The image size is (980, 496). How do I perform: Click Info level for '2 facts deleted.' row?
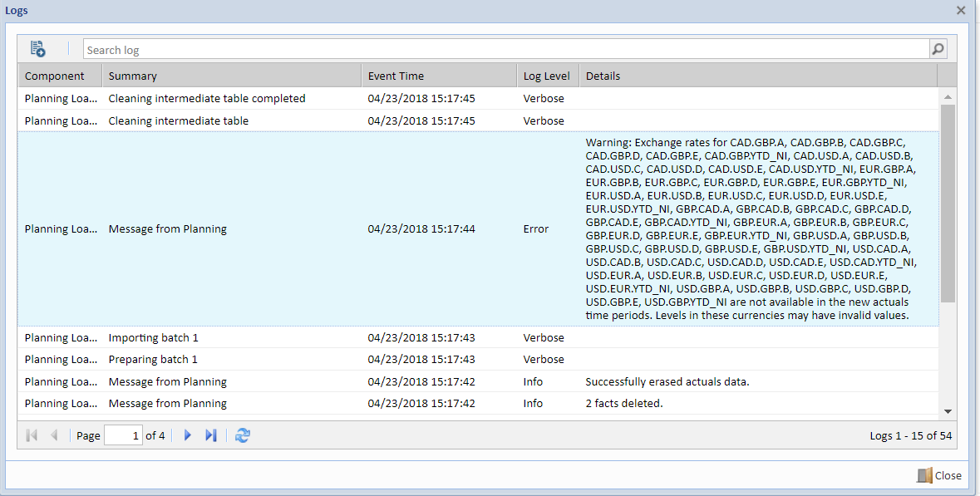[x=533, y=403]
